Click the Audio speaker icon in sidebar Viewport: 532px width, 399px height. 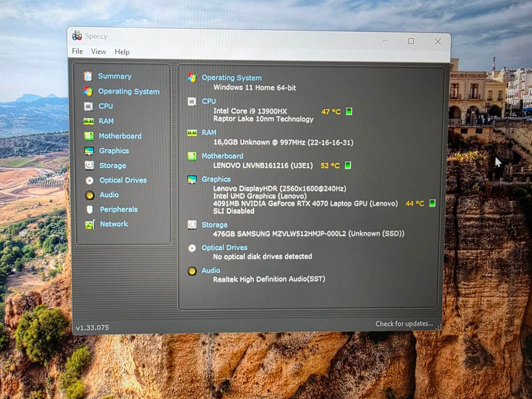pyautogui.click(x=90, y=195)
